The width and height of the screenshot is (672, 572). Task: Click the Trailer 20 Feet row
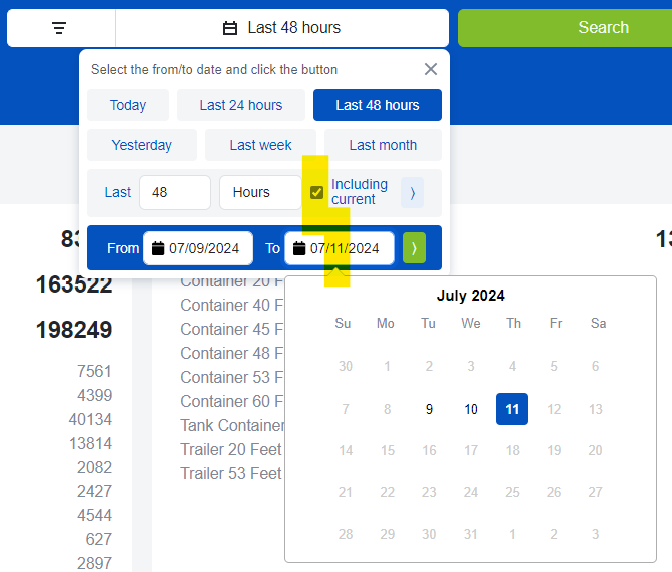(x=231, y=449)
